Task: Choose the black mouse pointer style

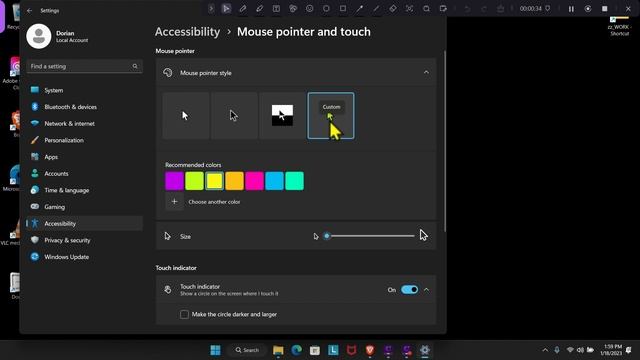Action: pyautogui.click(x=234, y=116)
